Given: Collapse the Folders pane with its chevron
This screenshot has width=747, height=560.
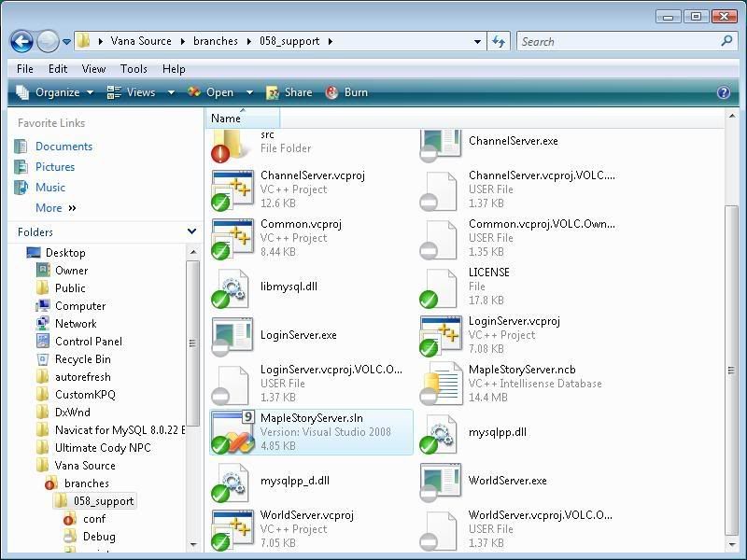Looking at the screenshot, I should tap(191, 231).
